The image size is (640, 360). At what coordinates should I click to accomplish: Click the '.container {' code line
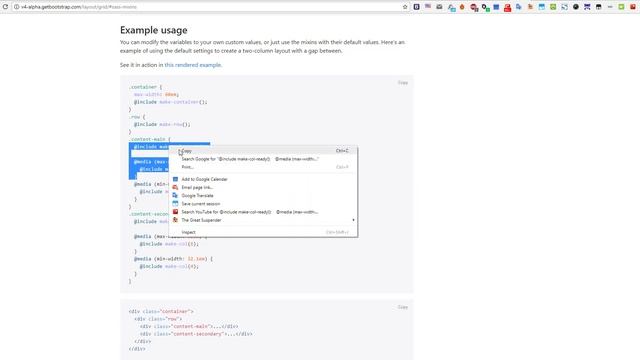pos(146,87)
